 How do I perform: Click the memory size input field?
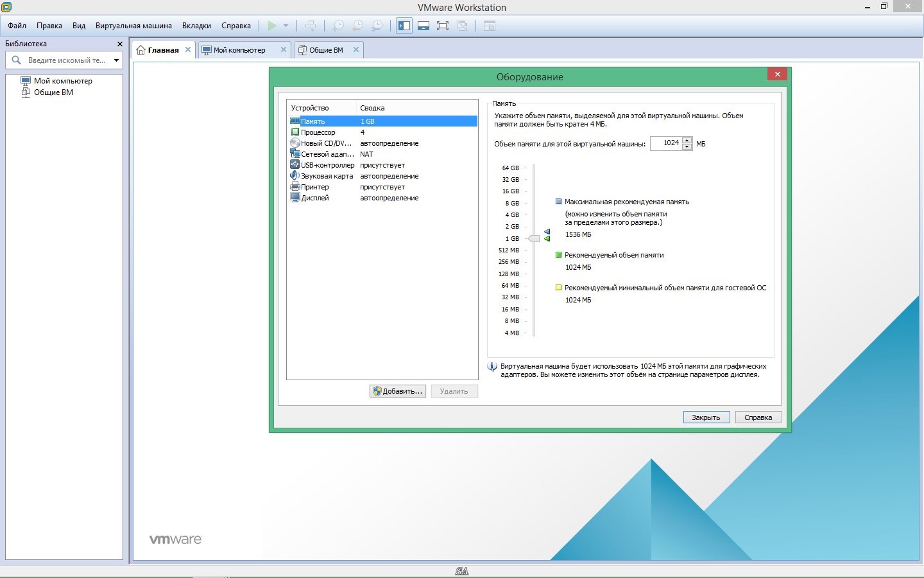click(666, 143)
